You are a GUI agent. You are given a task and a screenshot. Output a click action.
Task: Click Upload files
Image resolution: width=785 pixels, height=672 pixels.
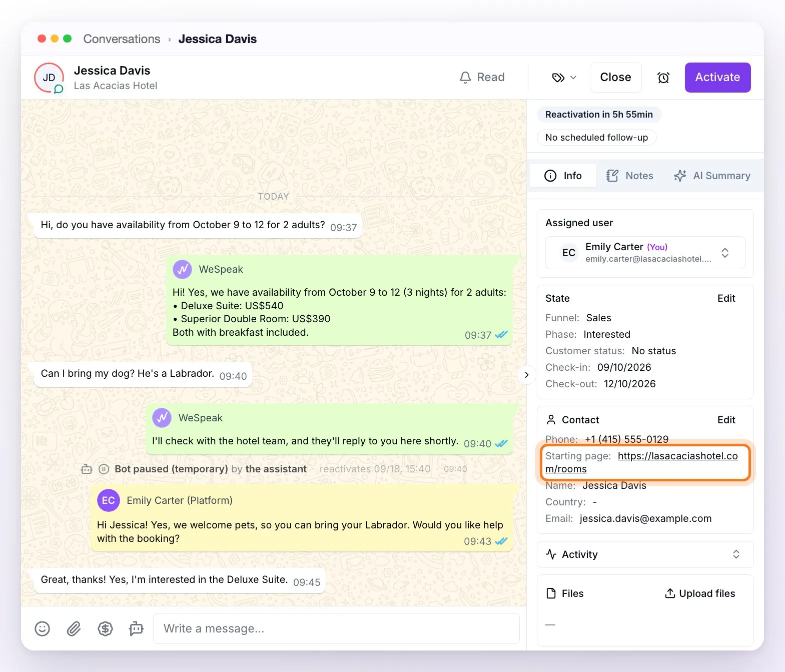pyautogui.click(x=699, y=593)
